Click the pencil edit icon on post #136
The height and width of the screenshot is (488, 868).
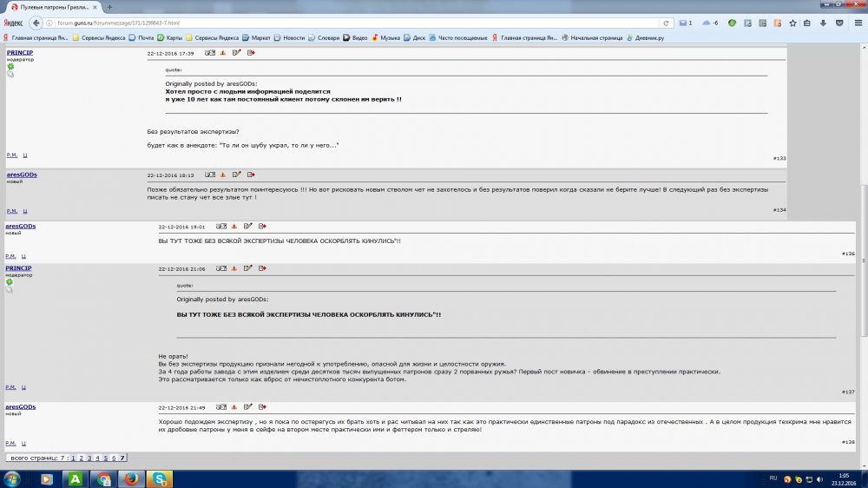click(248, 226)
